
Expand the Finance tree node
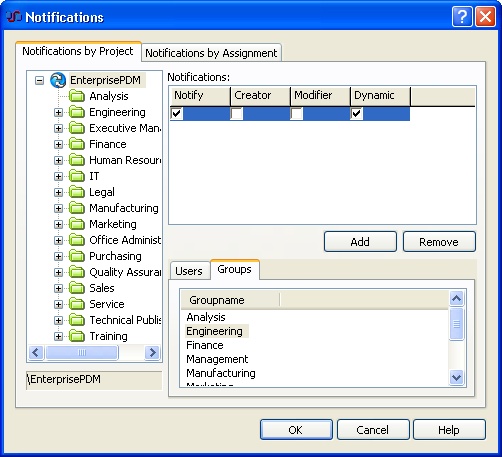click(58, 144)
